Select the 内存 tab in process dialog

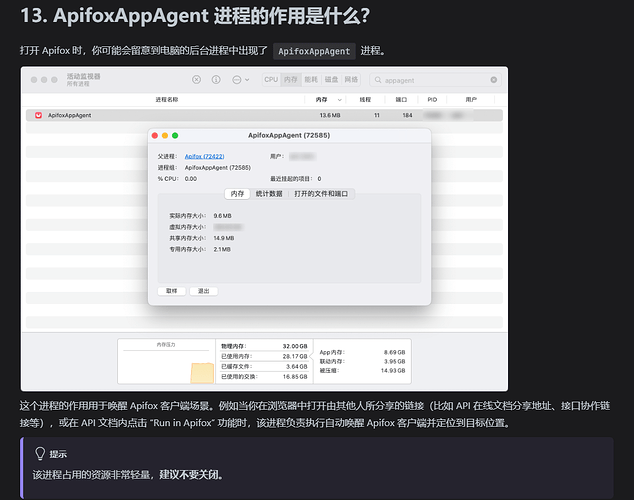[x=237, y=194]
